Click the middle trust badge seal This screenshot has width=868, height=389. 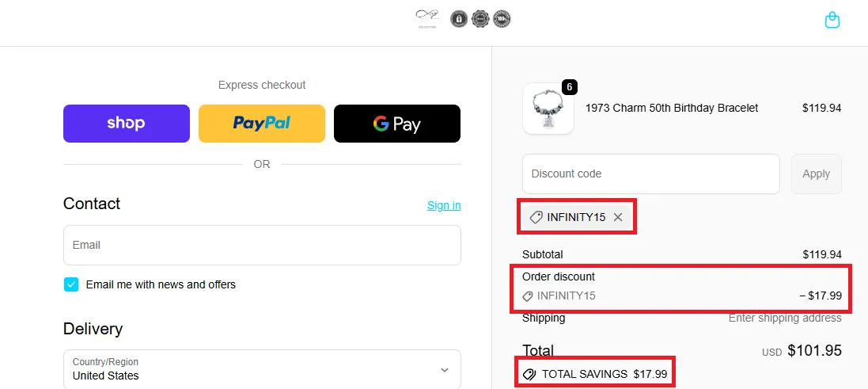click(x=480, y=19)
